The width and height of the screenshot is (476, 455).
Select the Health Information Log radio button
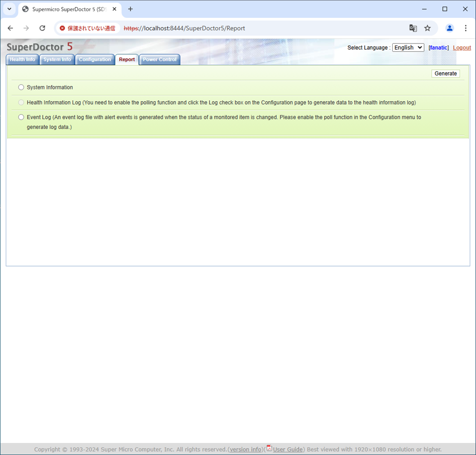pos(21,103)
